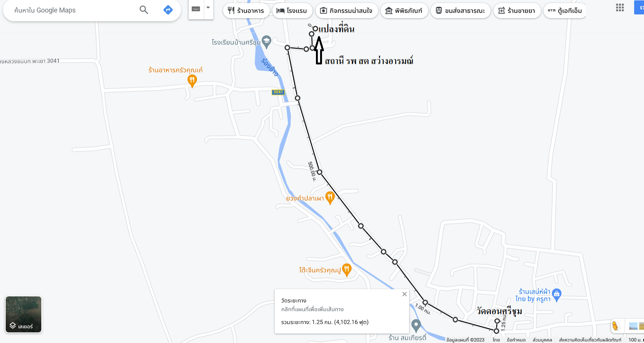Open the Google apps grid icon
Viewport: 644px width, 343px height.
pos(620,8)
